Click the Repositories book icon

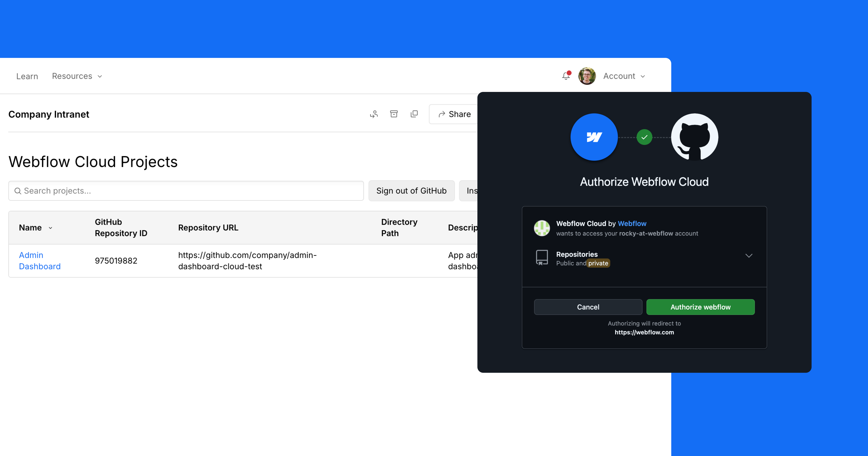[542, 258]
